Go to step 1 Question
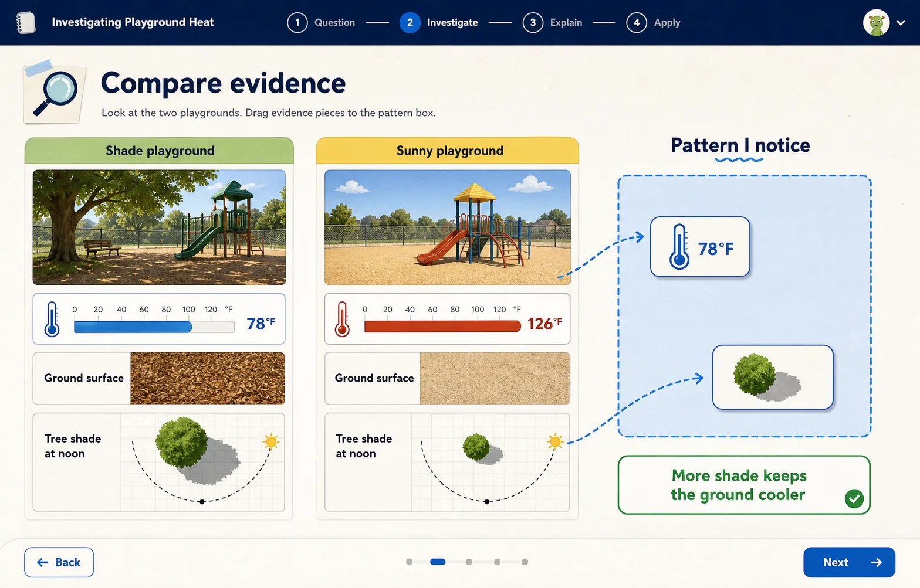 (321, 22)
